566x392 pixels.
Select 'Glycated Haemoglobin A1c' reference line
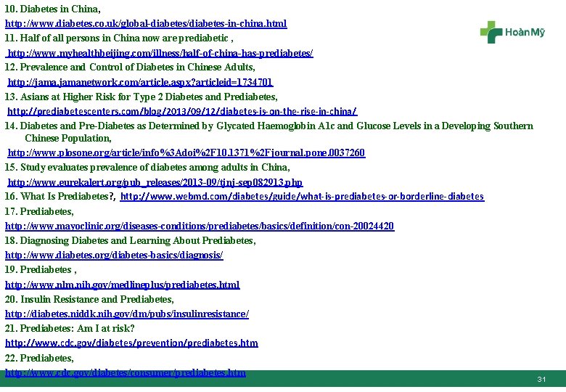click(x=269, y=126)
